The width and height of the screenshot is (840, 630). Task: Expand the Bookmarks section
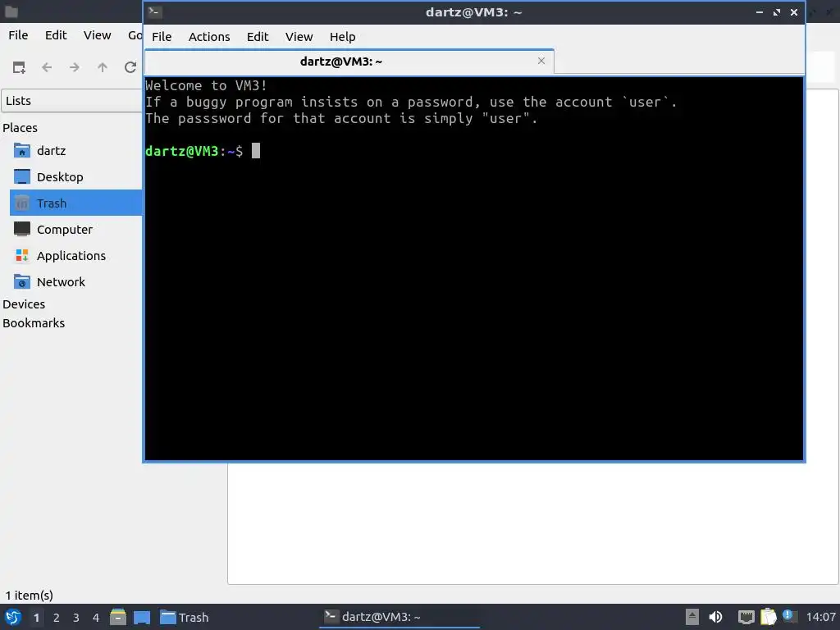(33, 323)
